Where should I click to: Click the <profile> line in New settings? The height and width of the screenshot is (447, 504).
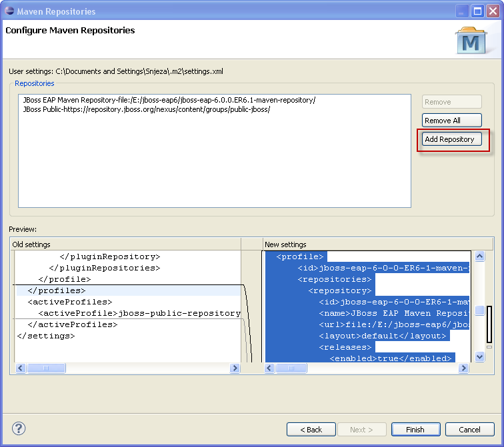(x=299, y=256)
